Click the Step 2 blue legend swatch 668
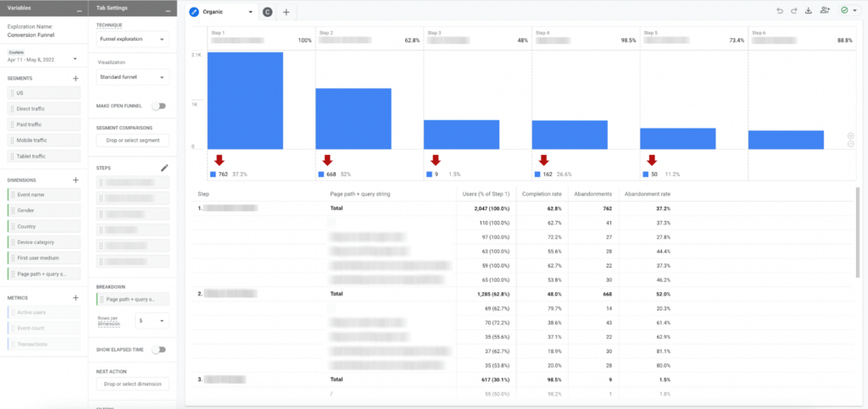Screen dimensions: 868x409 click(321, 174)
